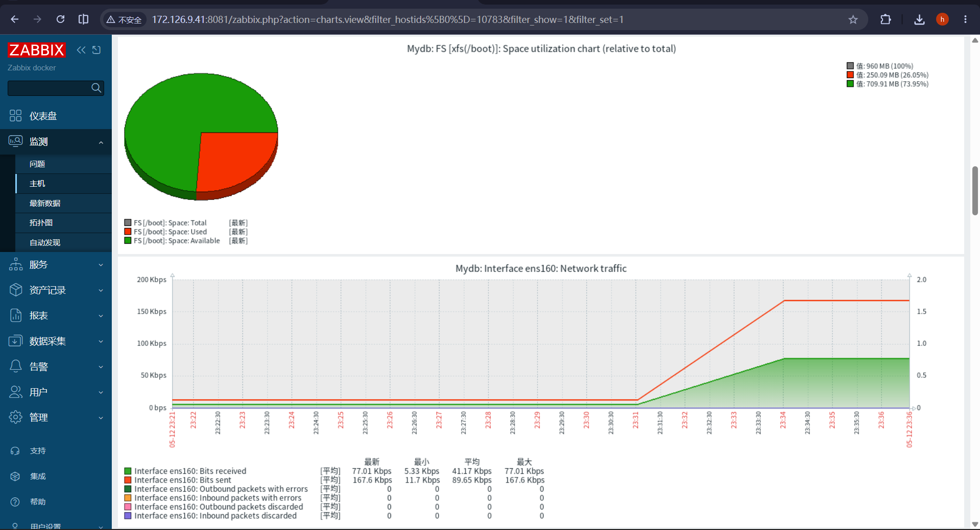The height and width of the screenshot is (530, 980).
Task: Open the browser downloads icon
Action: 919,19
